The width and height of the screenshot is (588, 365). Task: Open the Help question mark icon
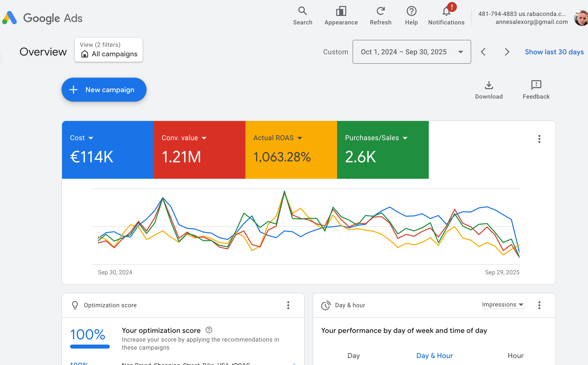pos(411,11)
